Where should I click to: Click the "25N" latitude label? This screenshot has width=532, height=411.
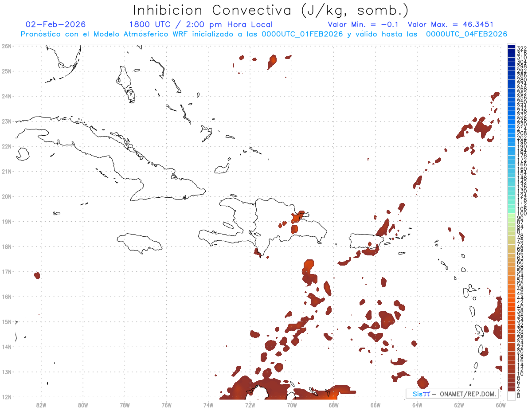(7, 71)
